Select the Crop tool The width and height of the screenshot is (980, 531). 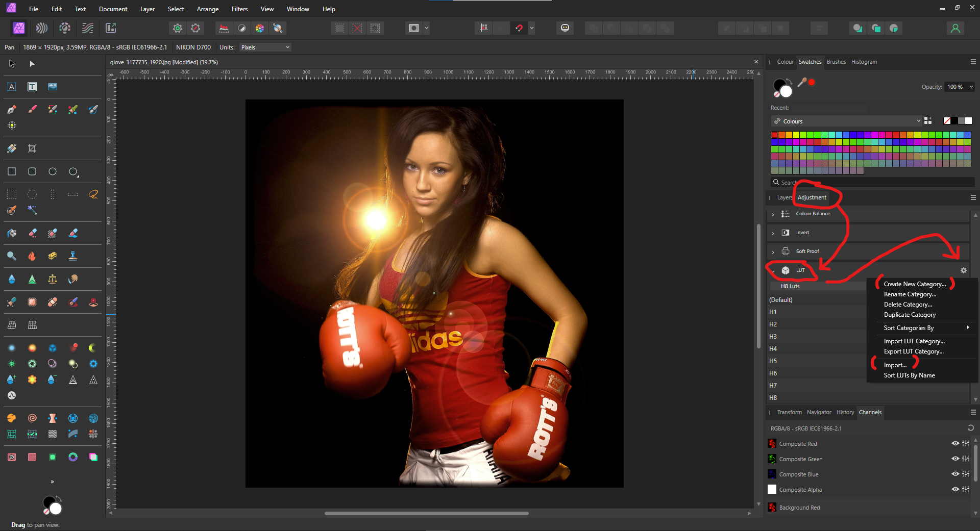click(x=32, y=148)
